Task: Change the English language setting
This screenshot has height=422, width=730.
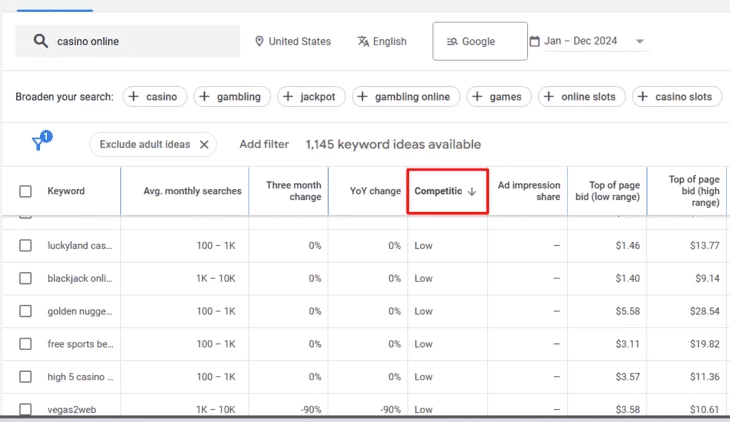Action: coord(382,41)
